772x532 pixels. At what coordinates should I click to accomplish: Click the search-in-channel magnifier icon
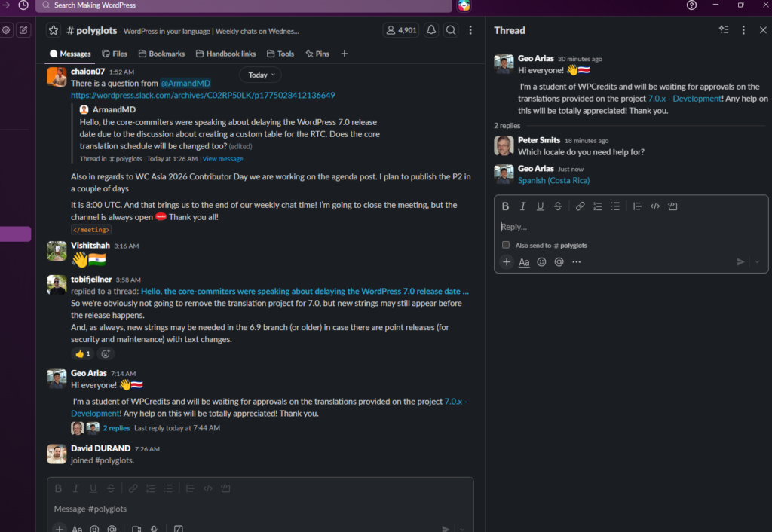click(x=451, y=30)
